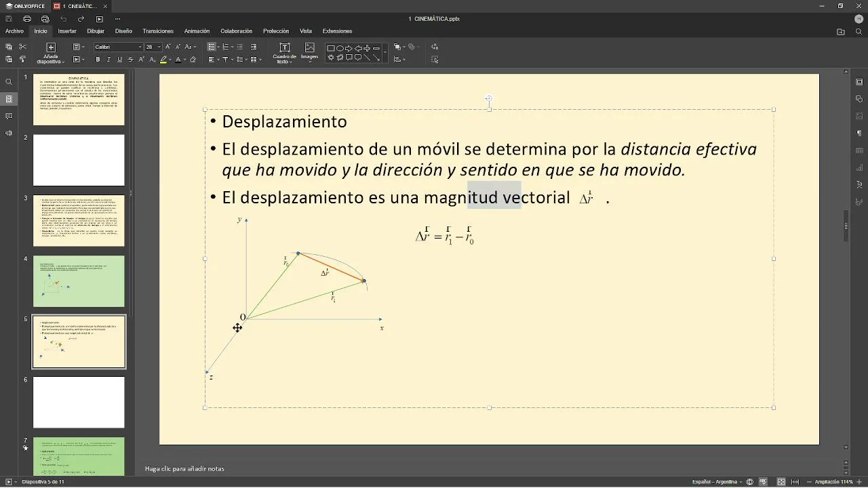The image size is (868, 488).
Task: Click the Print icon in the title bar
Action: click(27, 19)
